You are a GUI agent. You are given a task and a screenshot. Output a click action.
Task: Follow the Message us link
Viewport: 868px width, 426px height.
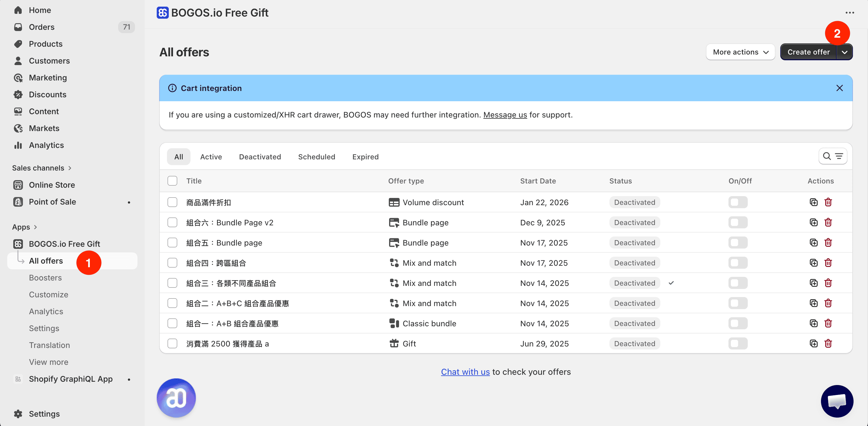click(505, 115)
